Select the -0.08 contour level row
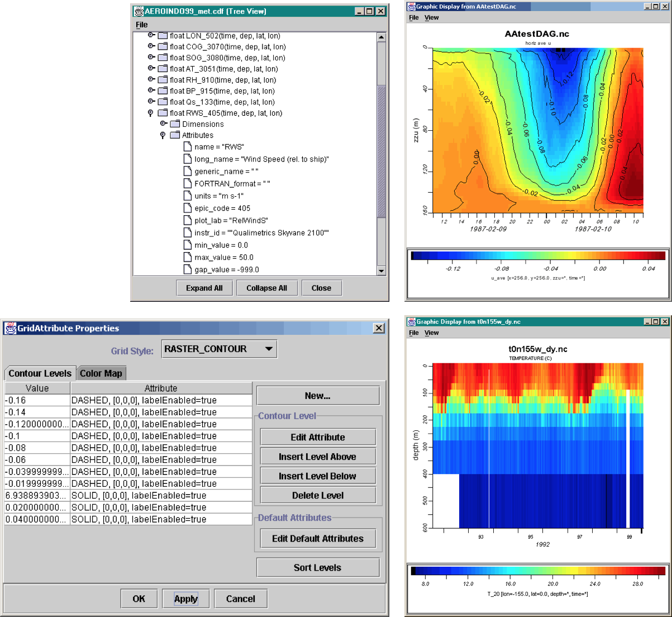Screen dimensions: 672x617 tap(128, 448)
